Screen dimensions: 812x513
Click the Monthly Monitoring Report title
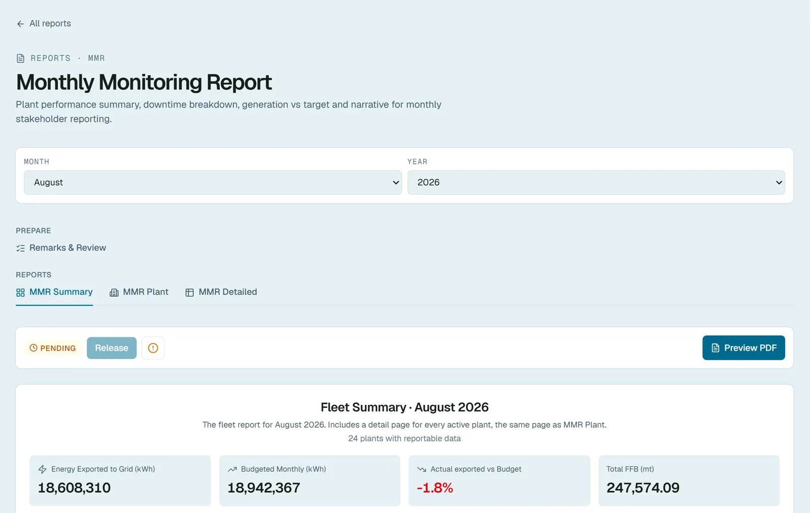[x=144, y=82]
